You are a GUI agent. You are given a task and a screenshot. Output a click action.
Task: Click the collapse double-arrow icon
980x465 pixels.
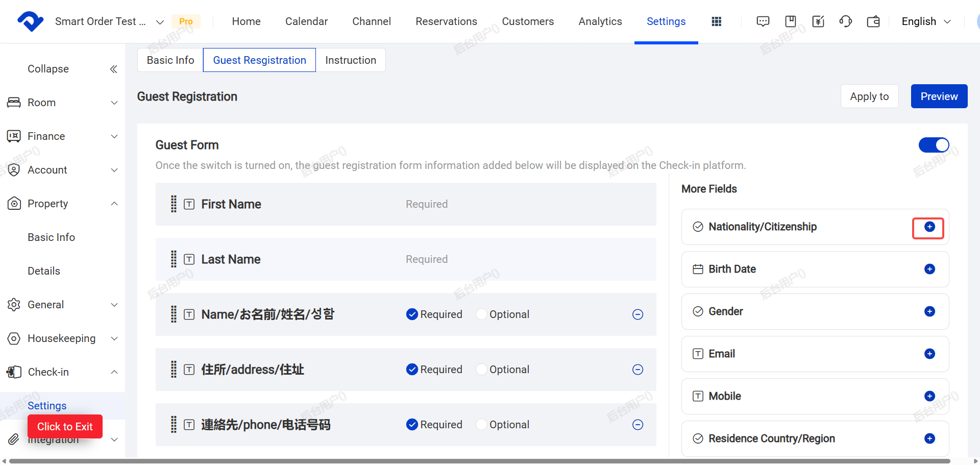click(x=113, y=69)
